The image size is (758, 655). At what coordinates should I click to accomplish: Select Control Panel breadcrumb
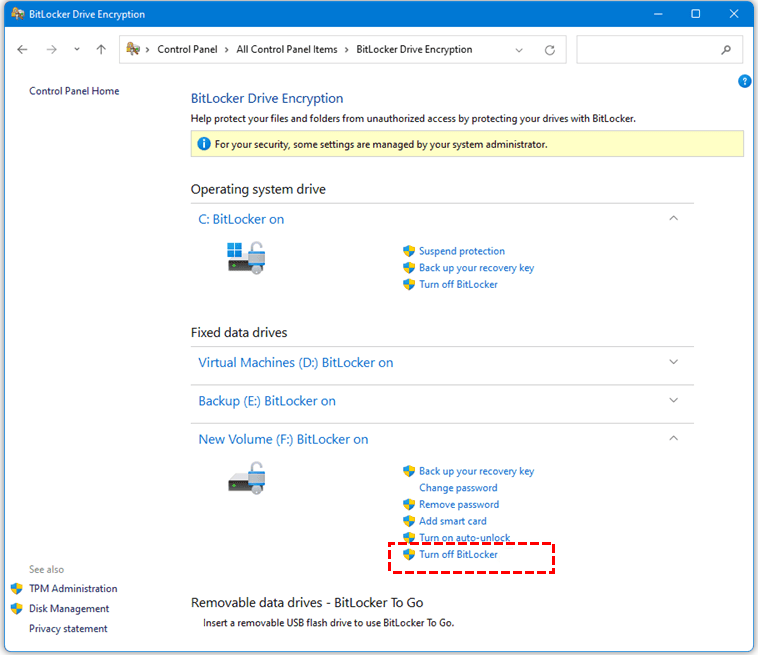click(x=187, y=49)
